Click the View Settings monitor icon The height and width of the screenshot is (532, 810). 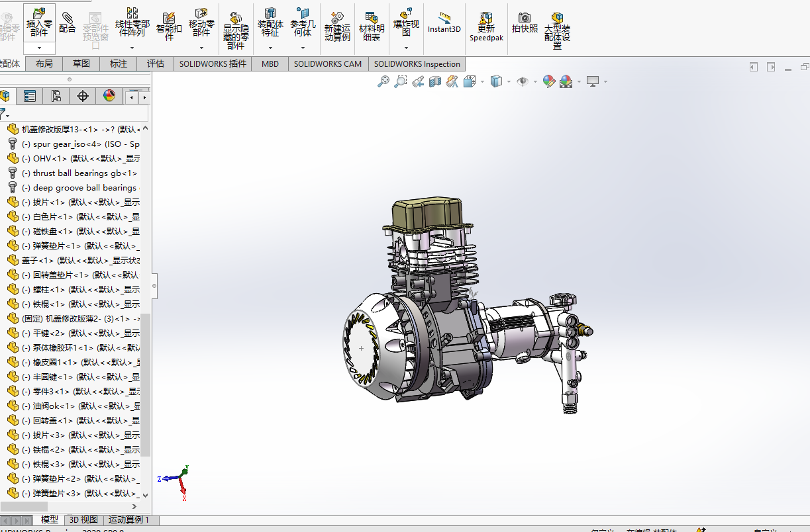(x=593, y=81)
